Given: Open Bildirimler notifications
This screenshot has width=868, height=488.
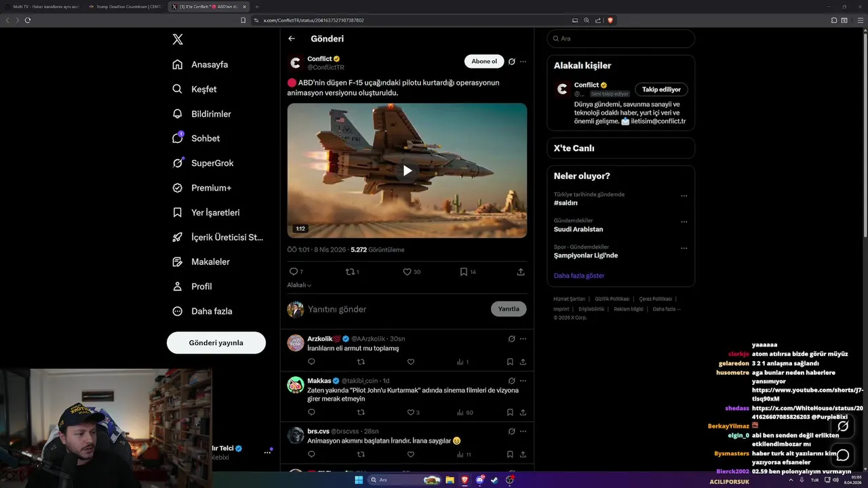Looking at the screenshot, I should pyautogui.click(x=201, y=114).
